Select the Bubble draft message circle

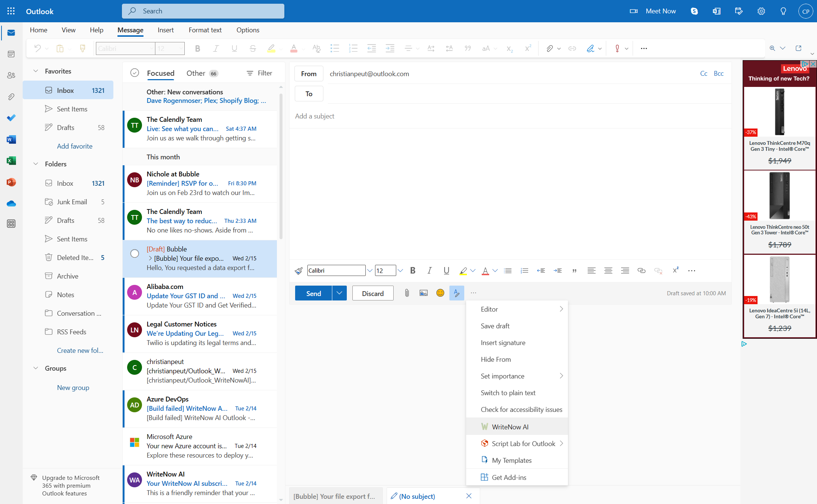135,253
